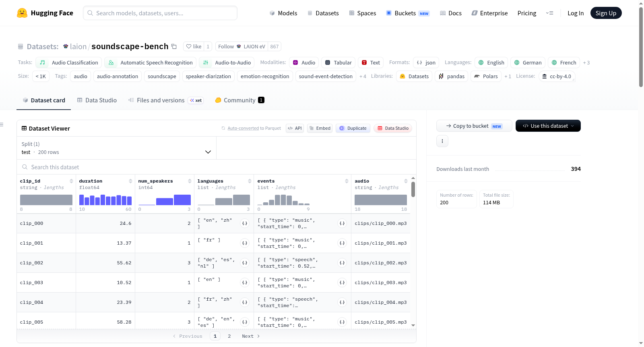Copy the dataset name to clipboard
Image resolution: width=644 pixels, height=347 pixels.
point(174,46)
